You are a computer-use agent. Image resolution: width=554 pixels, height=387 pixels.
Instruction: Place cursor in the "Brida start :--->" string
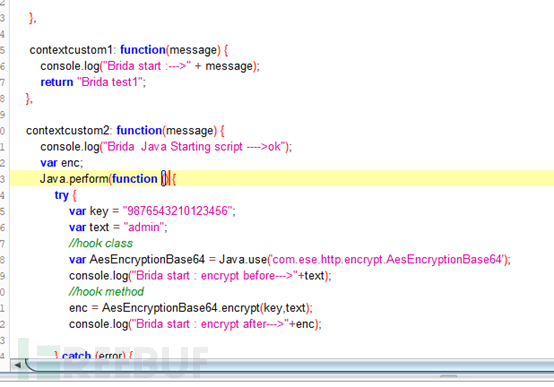[x=146, y=66]
